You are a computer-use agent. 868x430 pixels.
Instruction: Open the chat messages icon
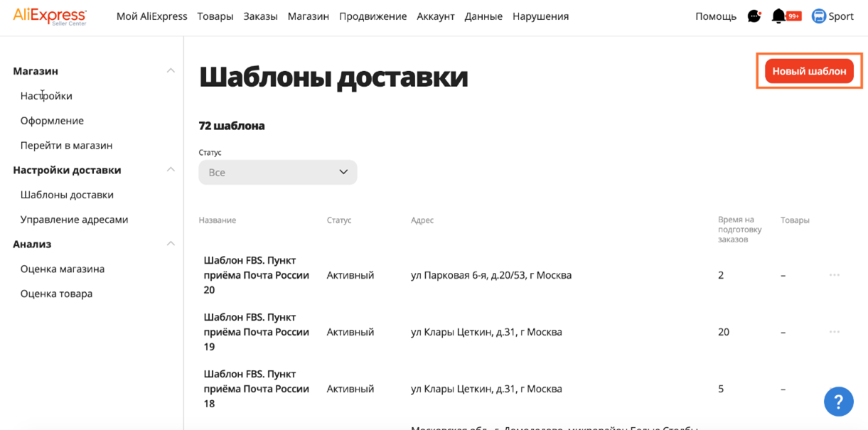coord(754,16)
